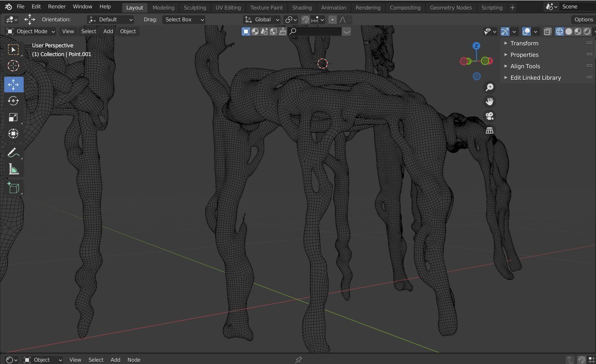Click the pin icon in node editor header

(x=299, y=360)
